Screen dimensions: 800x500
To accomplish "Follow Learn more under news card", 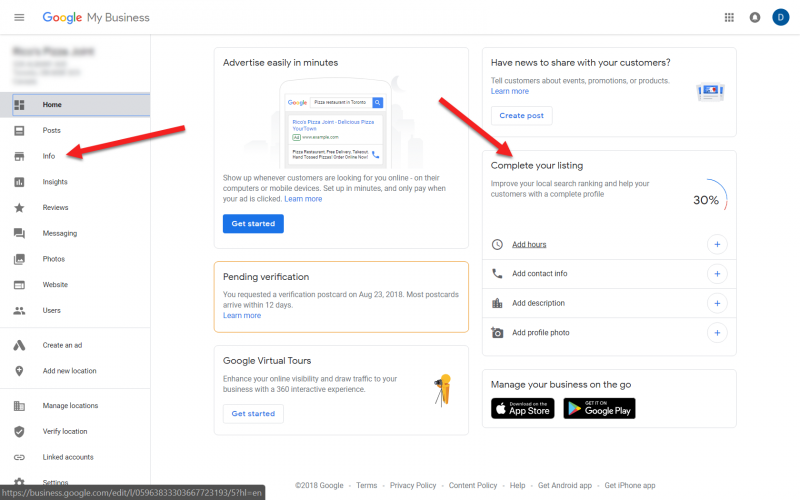I will [510, 91].
